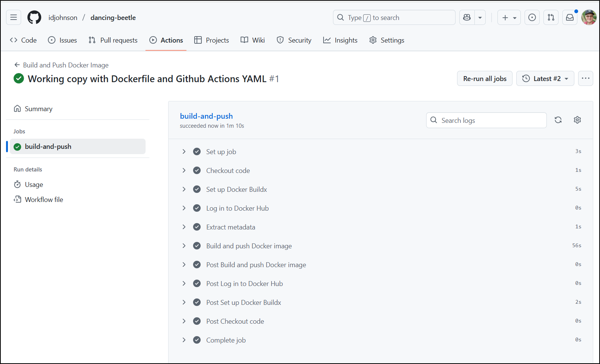The height and width of the screenshot is (364, 600).
Task: Open the create new plus dropdown
Action: (509, 17)
